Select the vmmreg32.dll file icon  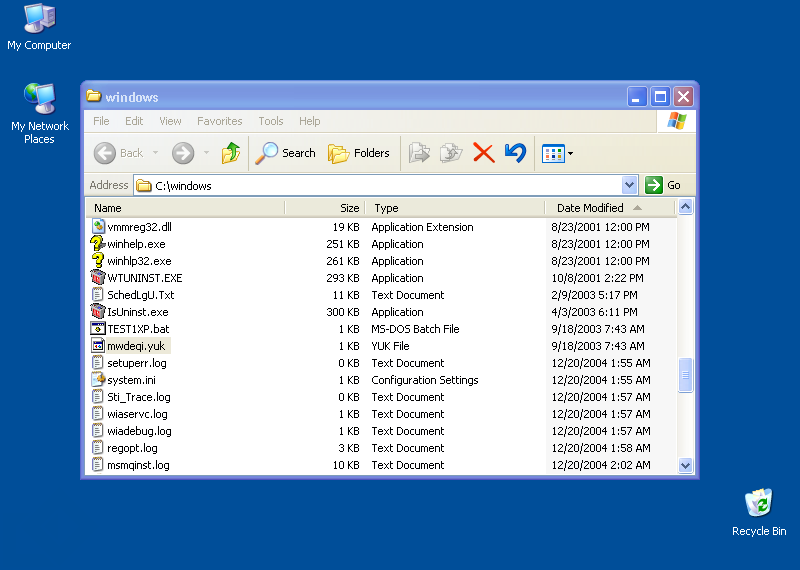coord(98,227)
